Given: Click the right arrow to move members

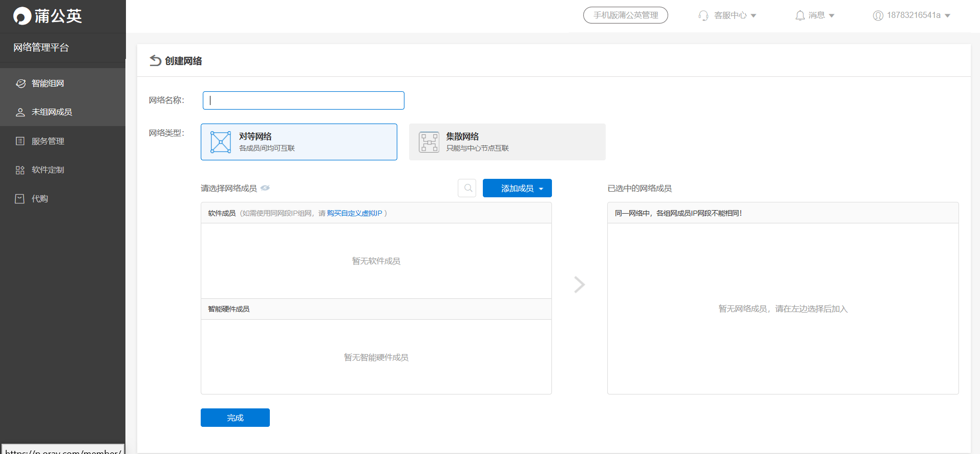Looking at the screenshot, I should [579, 284].
